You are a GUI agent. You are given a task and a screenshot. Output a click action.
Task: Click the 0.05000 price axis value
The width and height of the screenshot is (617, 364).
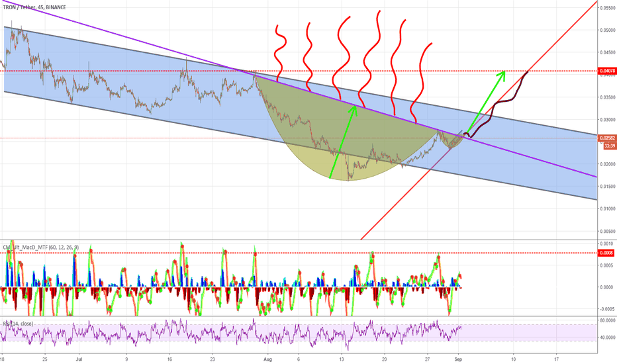(608, 30)
